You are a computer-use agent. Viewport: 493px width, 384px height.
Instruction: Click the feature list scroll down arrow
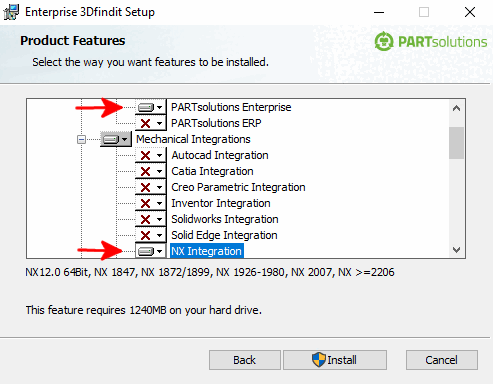(456, 249)
